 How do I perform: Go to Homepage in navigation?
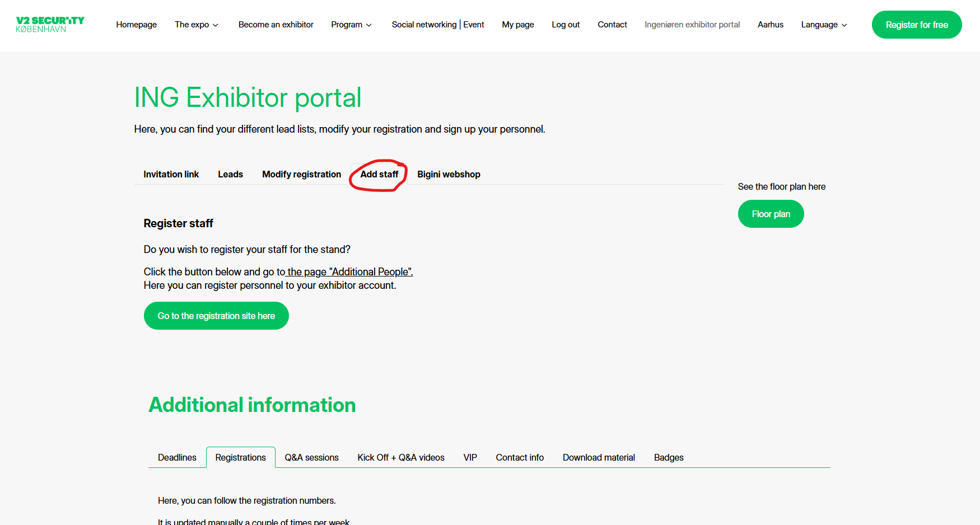click(136, 25)
